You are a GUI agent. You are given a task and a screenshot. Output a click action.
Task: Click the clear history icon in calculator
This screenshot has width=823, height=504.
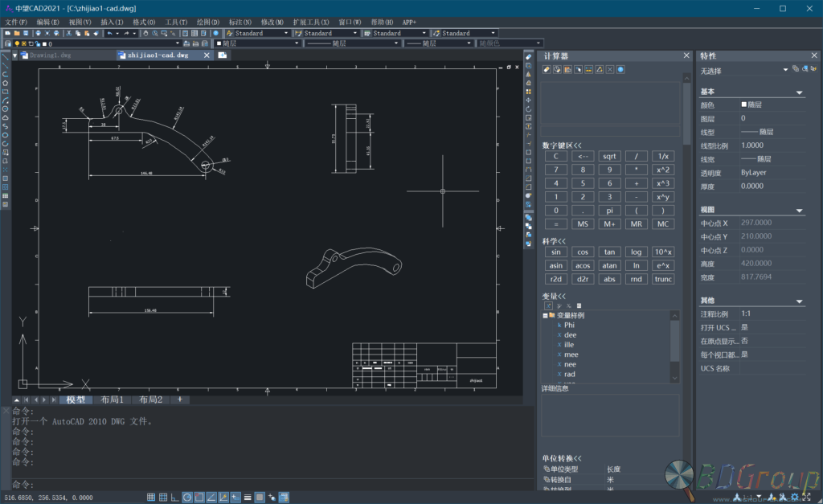point(557,69)
